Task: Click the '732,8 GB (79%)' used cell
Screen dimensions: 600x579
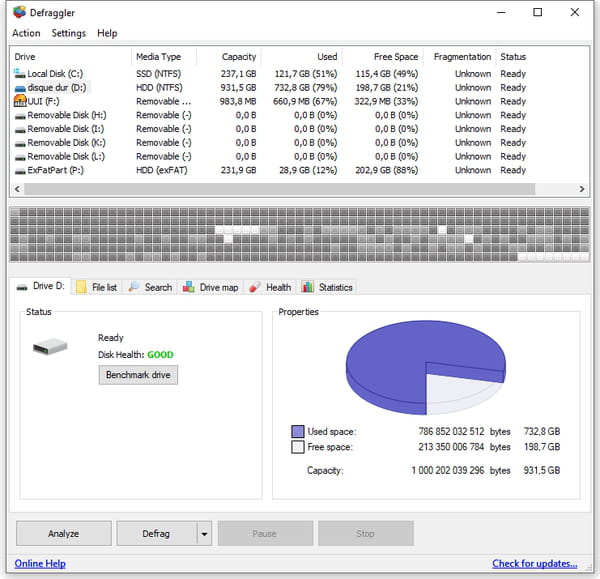Action: click(x=306, y=88)
